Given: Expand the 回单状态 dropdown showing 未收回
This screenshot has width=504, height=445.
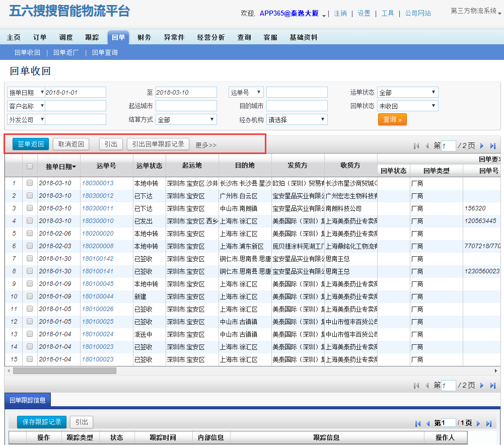Looking at the screenshot, I should (x=407, y=106).
